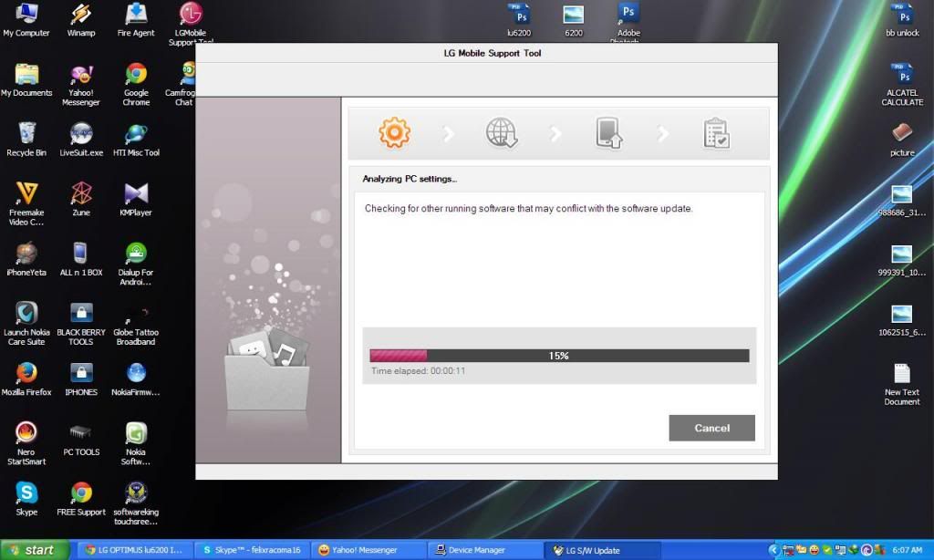This screenshot has height=560, width=934.
Task: Click the 6:07 AM system clock
Action: pyautogui.click(x=907, y=550)
